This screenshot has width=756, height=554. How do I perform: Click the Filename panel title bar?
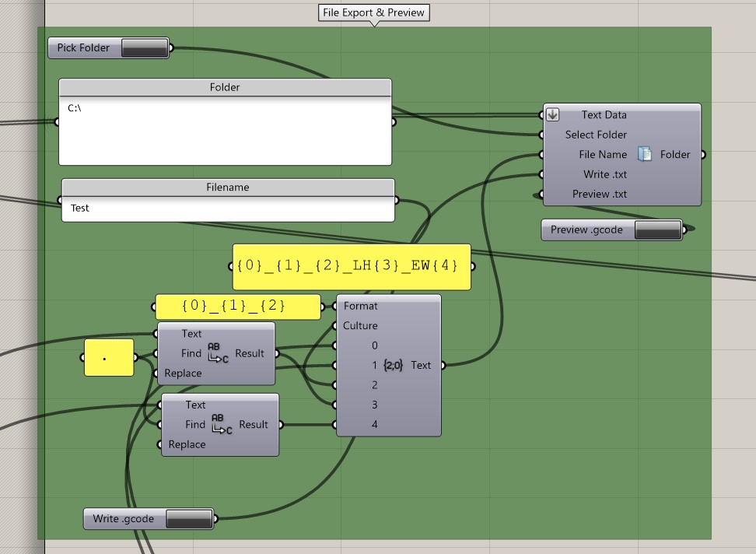coord(227,188)
